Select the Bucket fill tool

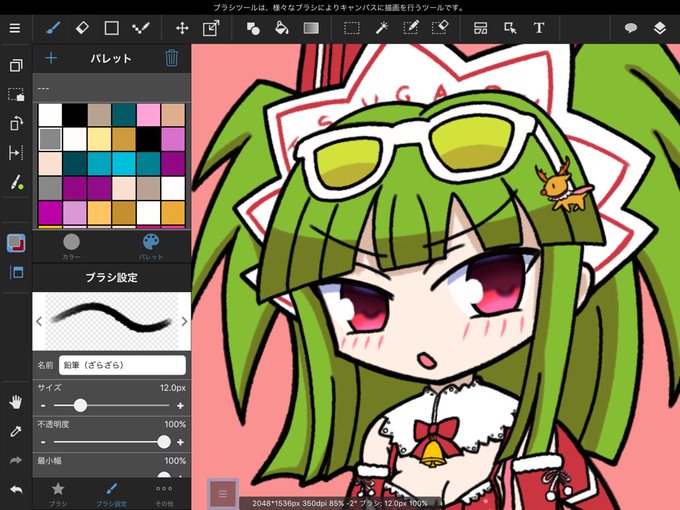coord(282,28)
